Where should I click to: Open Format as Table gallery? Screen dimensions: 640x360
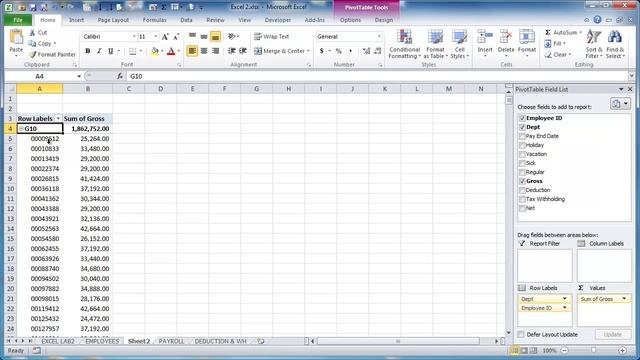pos(435,44)
